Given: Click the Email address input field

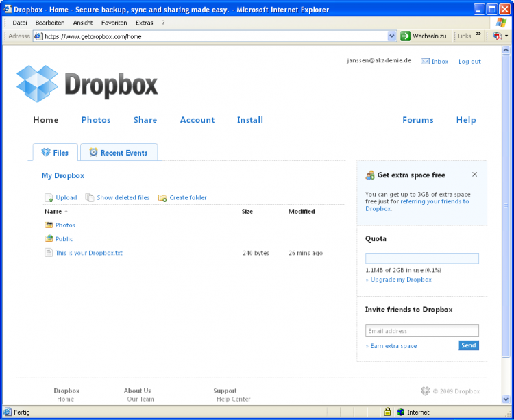Looking at the screenshot, I should tap(421, 331).
